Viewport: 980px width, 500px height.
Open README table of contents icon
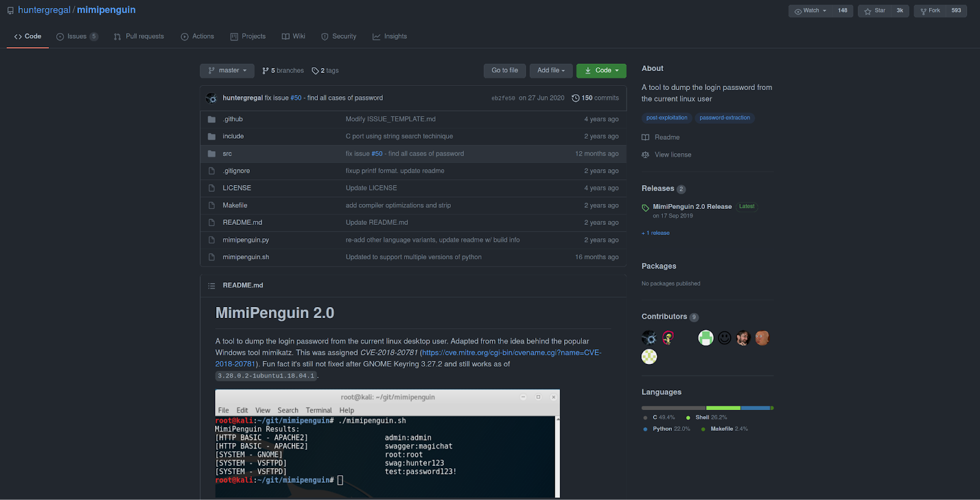tap(211, 286)
